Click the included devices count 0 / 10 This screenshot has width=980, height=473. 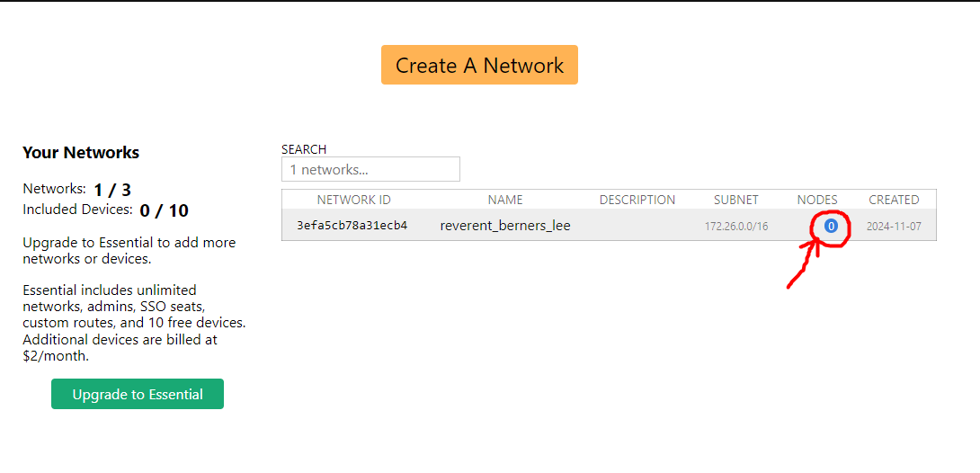(x=165, y=210)
